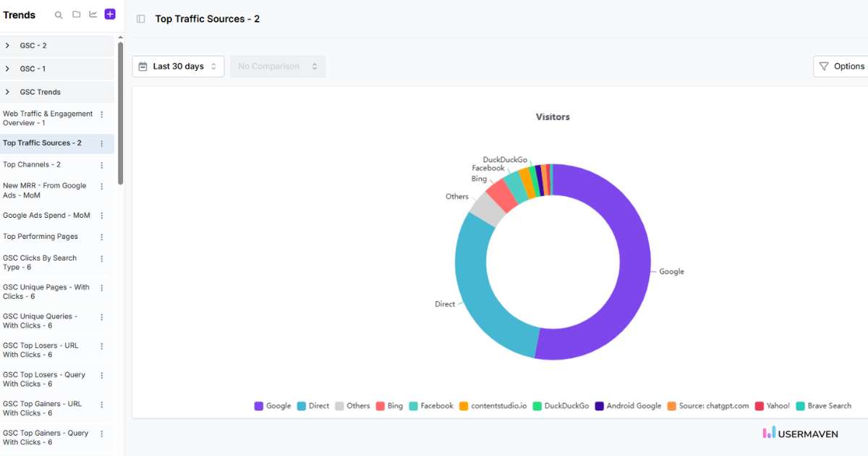Toggle contentstudio.io series in legend
The width and height of the screenshot is (868, 456).
493,406
